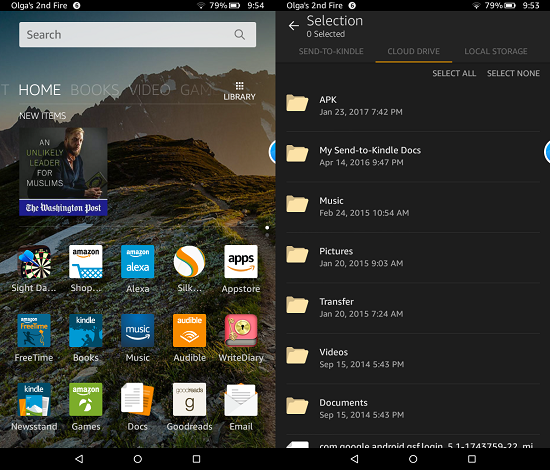Tap 'Feb 24, 2015 10:54 AM' date text
The height and width of the screenshot is (470, 550).
[x=364, y=213]
